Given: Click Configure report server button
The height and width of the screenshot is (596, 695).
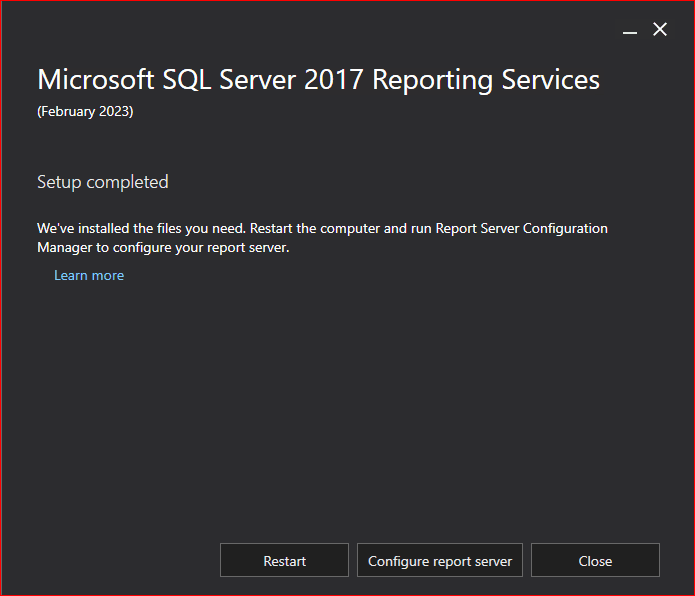Looking at the screenshot, I should click(440, 561).
